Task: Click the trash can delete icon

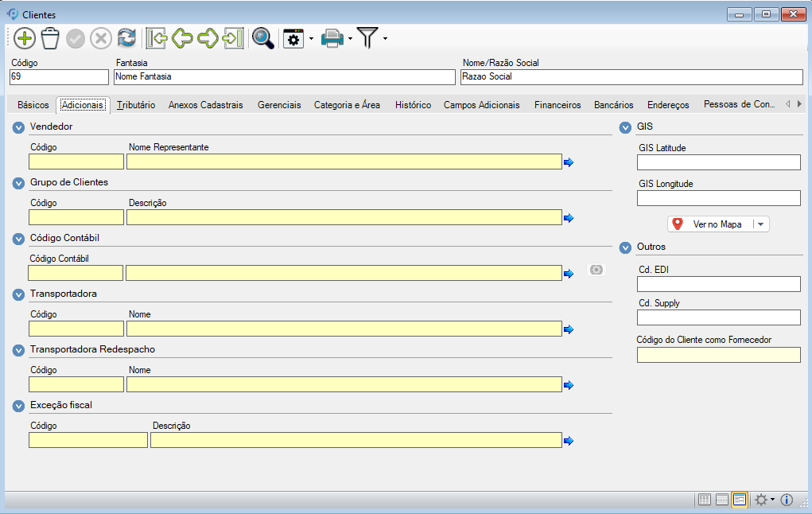Action: pos(50,38)
